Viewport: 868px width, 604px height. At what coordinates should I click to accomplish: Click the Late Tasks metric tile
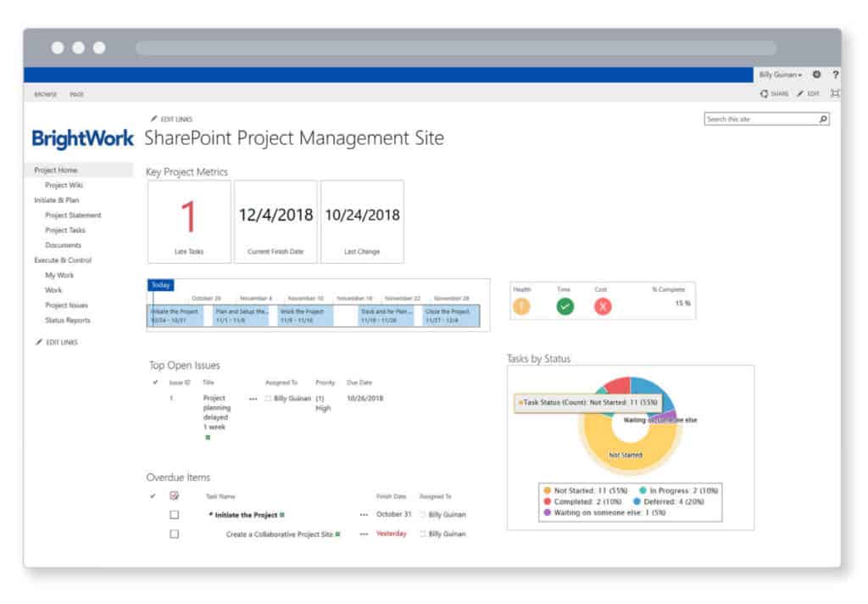(x=189, y=221)
